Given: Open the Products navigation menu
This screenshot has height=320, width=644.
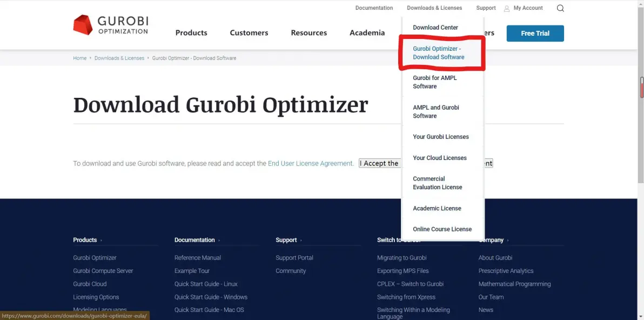Looking at the screenshot, I should [191, 33].
